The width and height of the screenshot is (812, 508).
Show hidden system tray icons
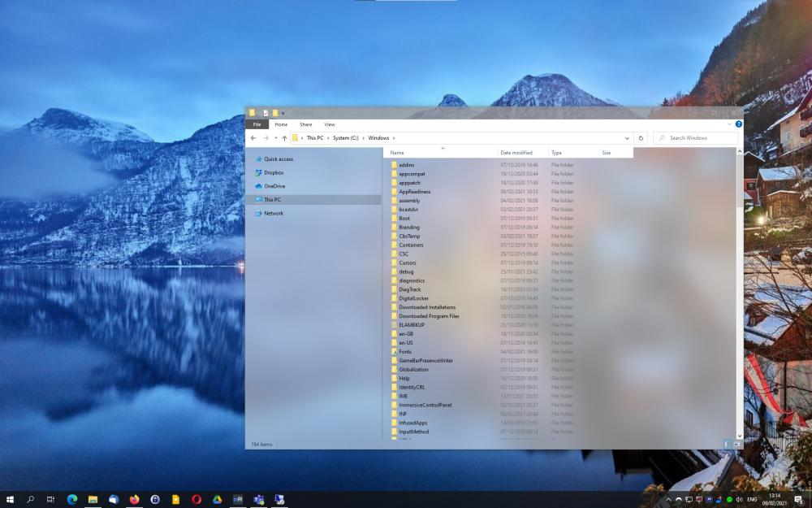(669, 499)
